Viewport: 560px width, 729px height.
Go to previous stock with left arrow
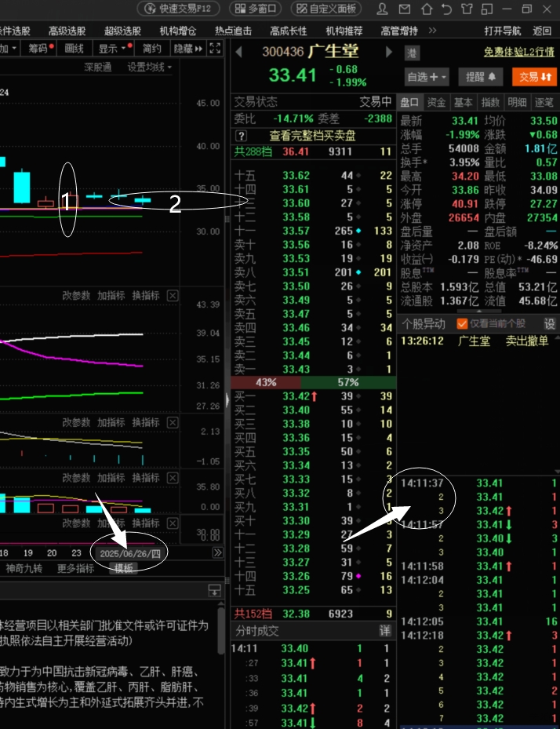point(239,52)
